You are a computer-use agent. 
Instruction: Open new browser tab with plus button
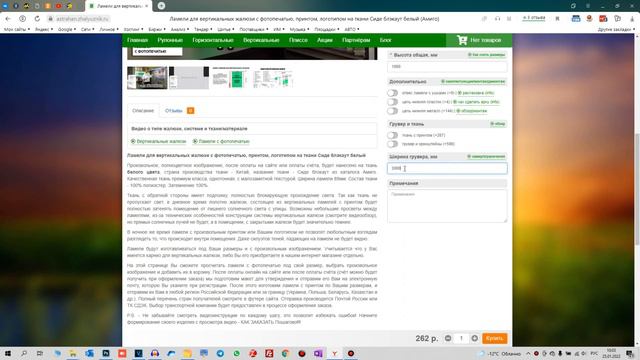pyautogui.click(x=161, y=6)
